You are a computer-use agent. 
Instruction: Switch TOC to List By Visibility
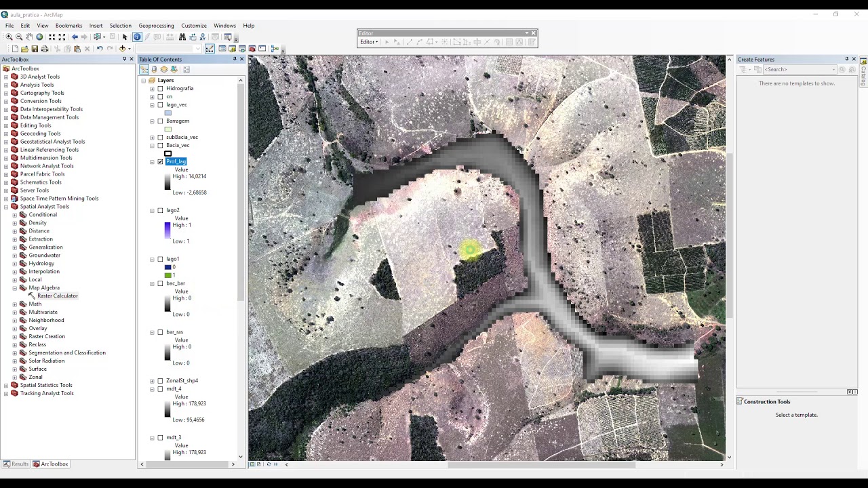pyautogui.click(x=164, y=69)
